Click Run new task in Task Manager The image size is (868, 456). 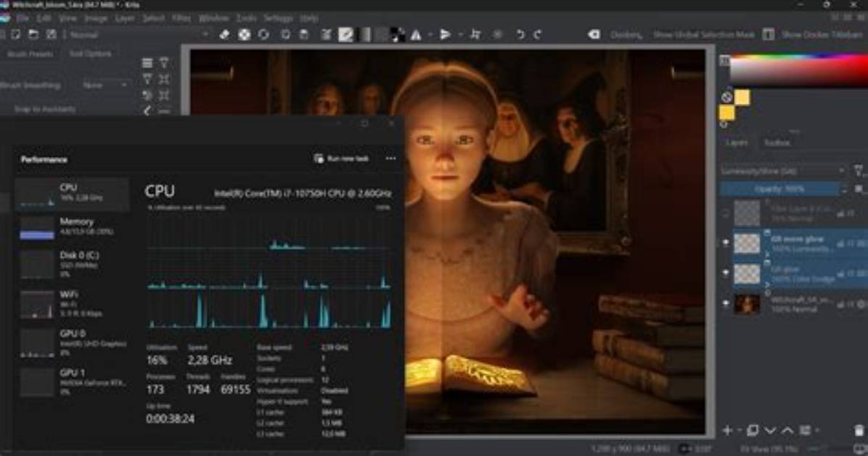tap(342, 158)
